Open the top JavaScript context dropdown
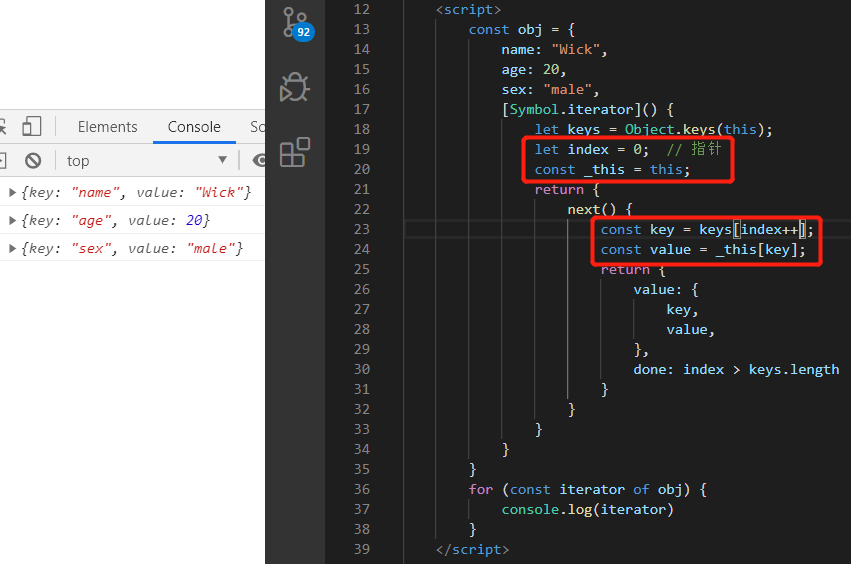 (x=147, y=161)
